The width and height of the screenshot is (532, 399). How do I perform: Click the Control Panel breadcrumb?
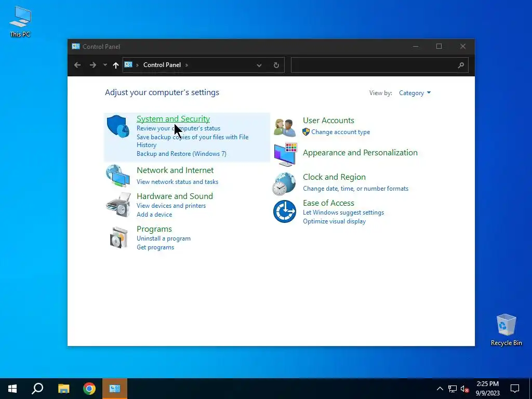[162, 65]
